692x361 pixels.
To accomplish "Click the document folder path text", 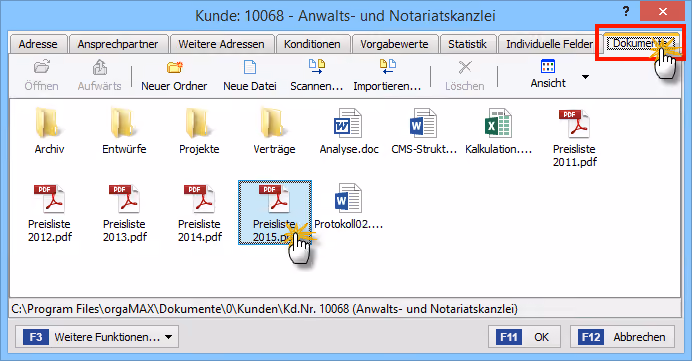I will pyautogui.click(x=264, y=309).
